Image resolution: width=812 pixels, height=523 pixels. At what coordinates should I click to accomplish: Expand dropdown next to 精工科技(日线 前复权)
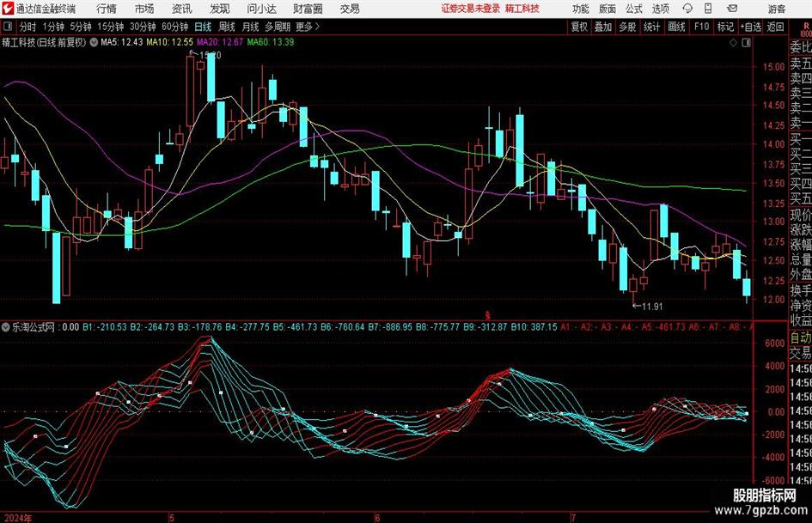(x=94, y=42)
